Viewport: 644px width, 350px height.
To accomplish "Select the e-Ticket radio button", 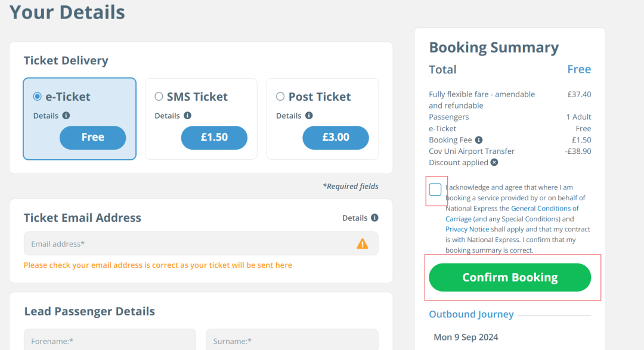I will pos(38,97).
